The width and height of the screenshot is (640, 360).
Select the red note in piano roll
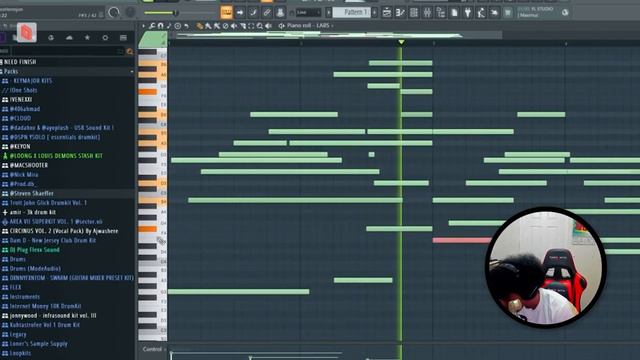(461, 240)
